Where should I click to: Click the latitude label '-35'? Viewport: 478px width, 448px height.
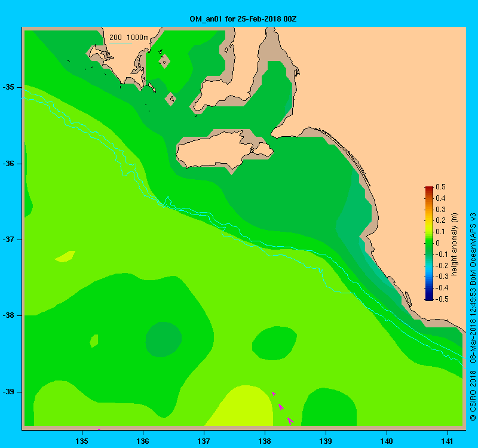pyautogui.click(x=8, y=87)
